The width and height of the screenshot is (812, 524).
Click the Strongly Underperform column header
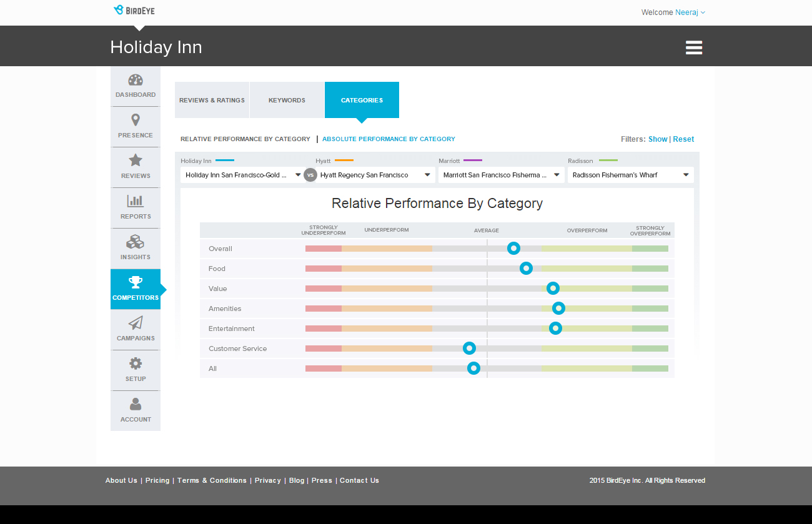(324, 230)
